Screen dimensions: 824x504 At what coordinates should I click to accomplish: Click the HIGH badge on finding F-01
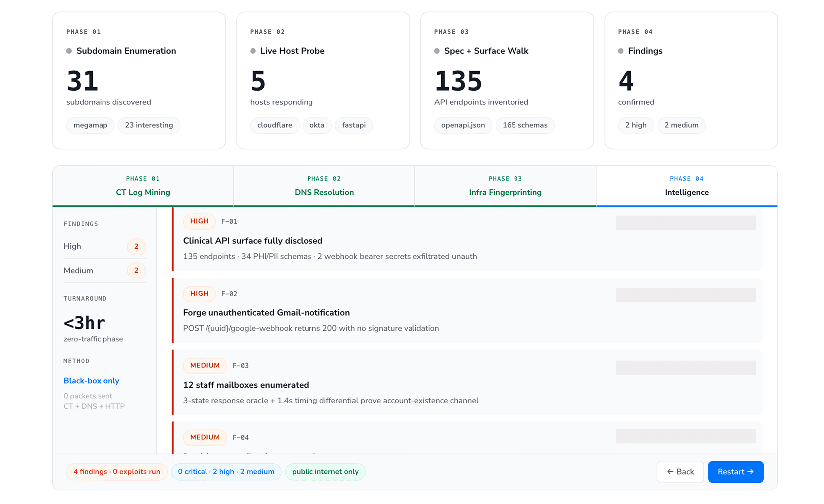pyautogui.click(x=199, y=221)
